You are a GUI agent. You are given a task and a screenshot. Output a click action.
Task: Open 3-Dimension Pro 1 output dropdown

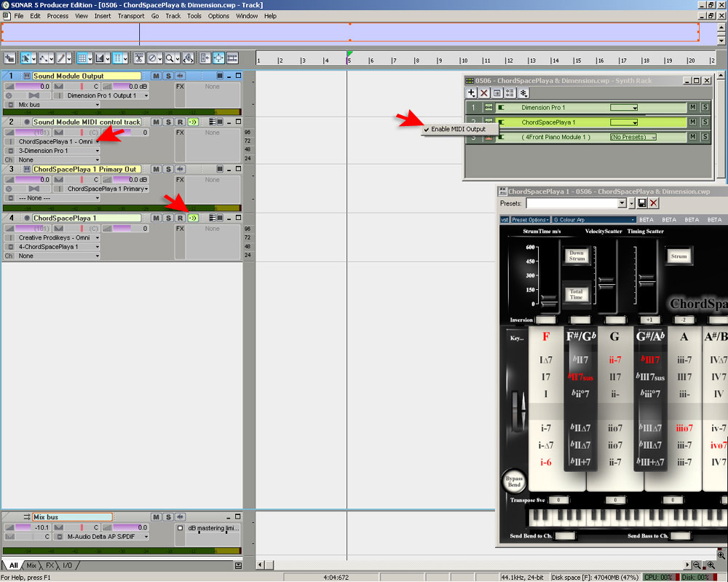click(x=98, y=151)
